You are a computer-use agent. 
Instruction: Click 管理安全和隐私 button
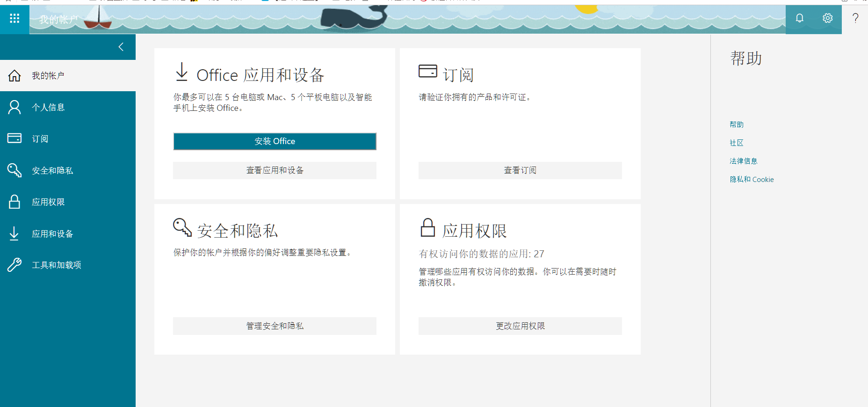pos(275,326)
